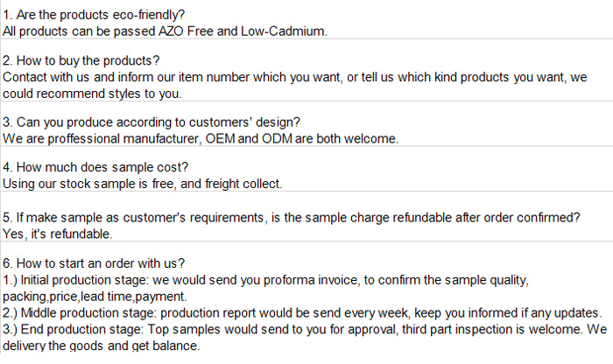Click the text "could recommend styles to you."
This screenshot has width=613, height=364.
(92, 94)
